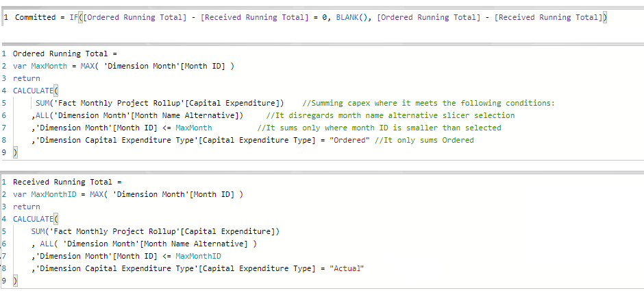Viewport: 644px width, 293px height.
Task: Click the closing parenthesis on Ordered measure line 9
Action: coord(15,152)
